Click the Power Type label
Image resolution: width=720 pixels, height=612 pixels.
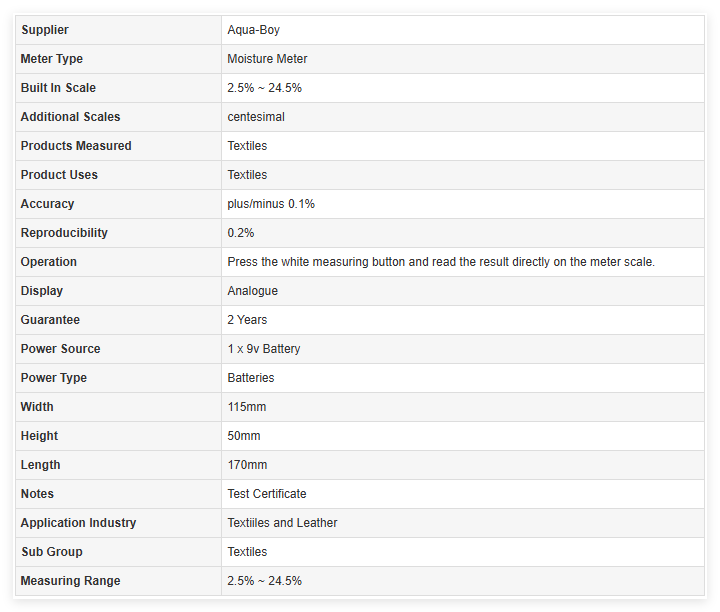click(x=54, y=378)
